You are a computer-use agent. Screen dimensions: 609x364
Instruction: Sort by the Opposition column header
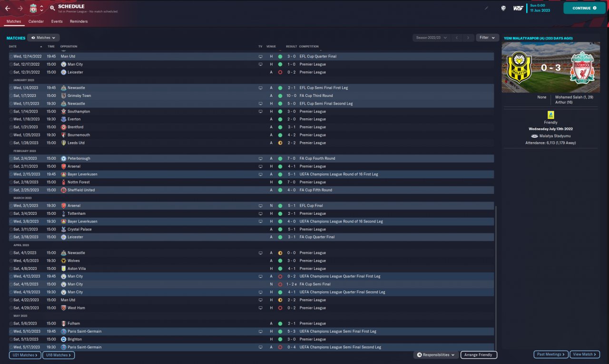[x=69, y=47]
